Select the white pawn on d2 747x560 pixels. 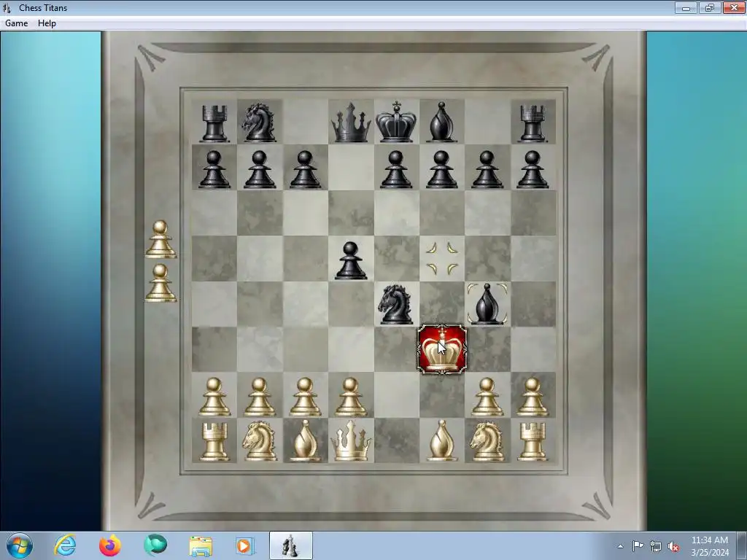click(x=351, y=397)
